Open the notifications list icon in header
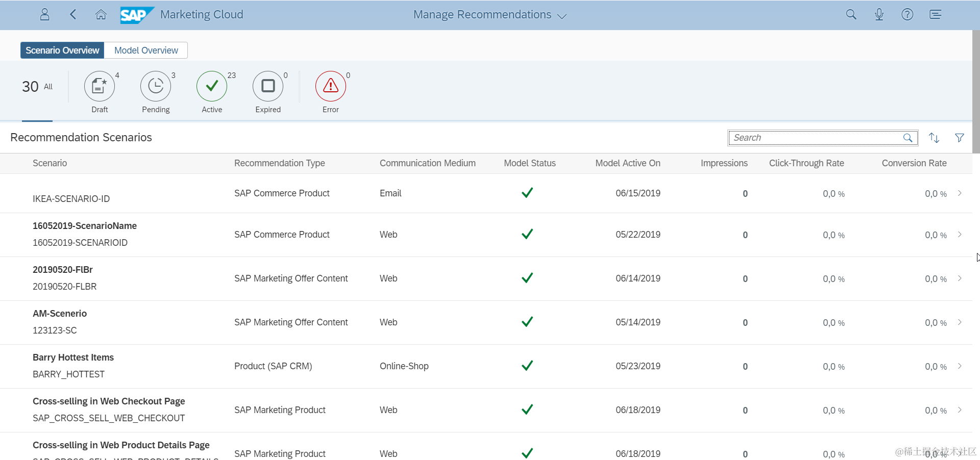Viewport: 980px width, 460px height. (x=935, y=14)
